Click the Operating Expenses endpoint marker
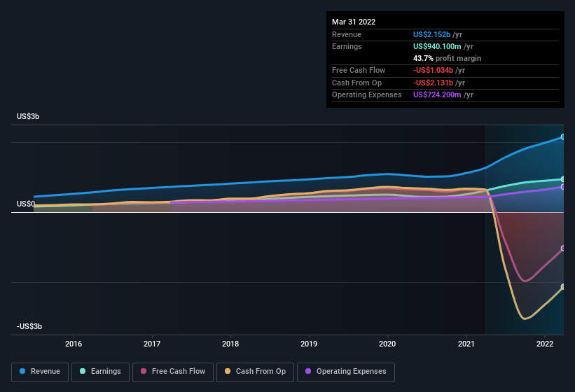The width and height of the screenshot is (575, 392). (563, 187)
